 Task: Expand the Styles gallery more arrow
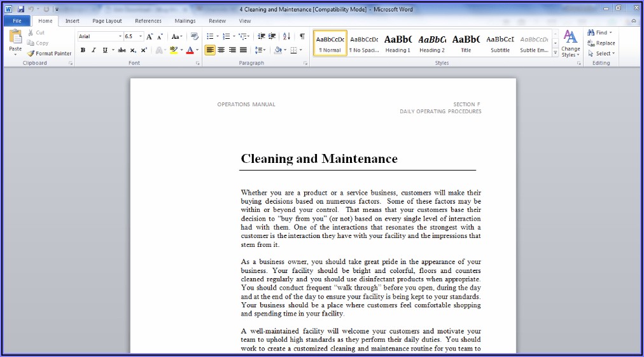coord(556,52)
